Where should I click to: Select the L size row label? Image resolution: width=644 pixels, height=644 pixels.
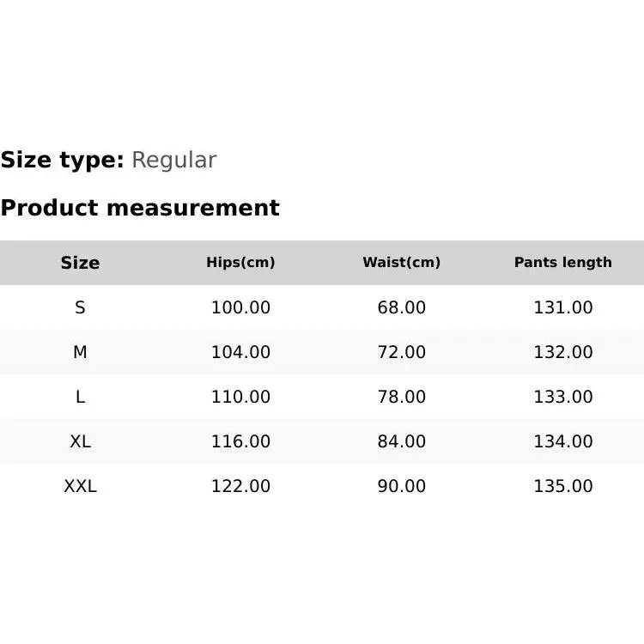(x=80, y=397)
